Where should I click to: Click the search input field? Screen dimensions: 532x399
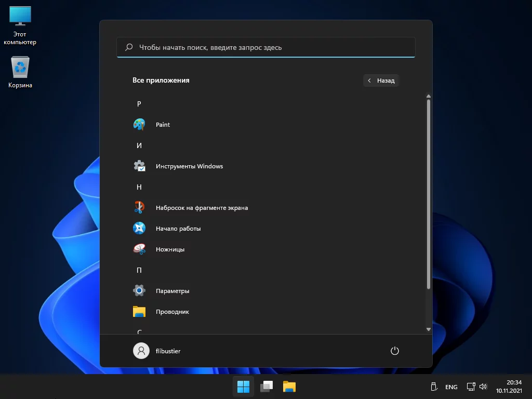click(266, 47)
